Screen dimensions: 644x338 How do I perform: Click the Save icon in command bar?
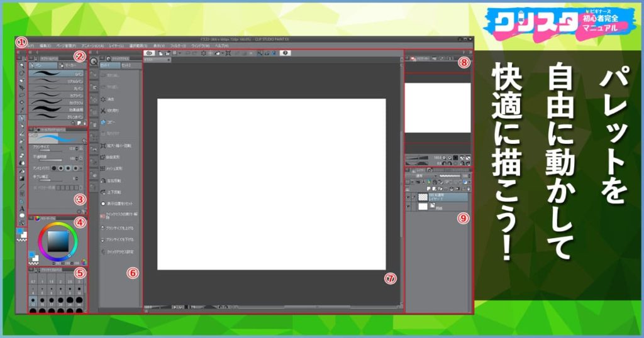175,53
